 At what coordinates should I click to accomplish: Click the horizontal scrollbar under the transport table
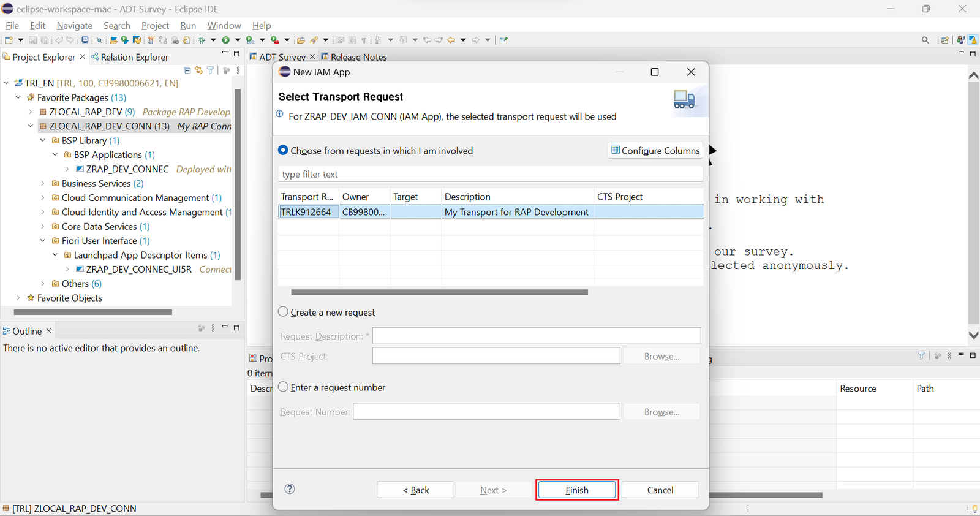pos(439,292)
